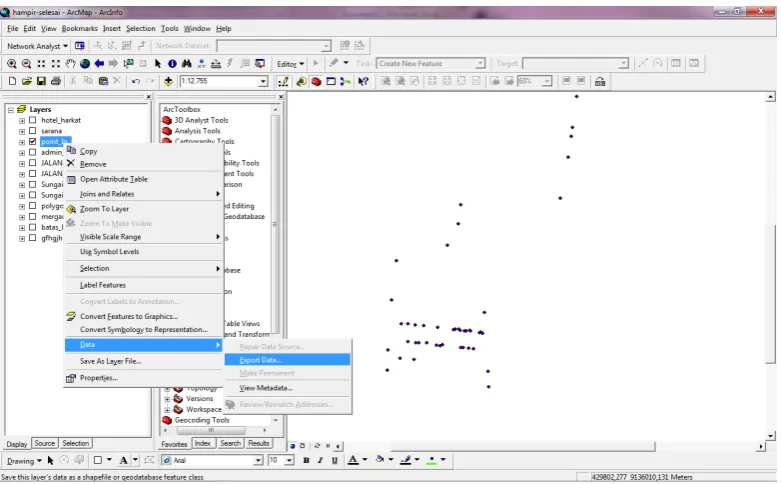Open the Model Builder icon
The width and height of the screenshot is (781, 484).
345,82
